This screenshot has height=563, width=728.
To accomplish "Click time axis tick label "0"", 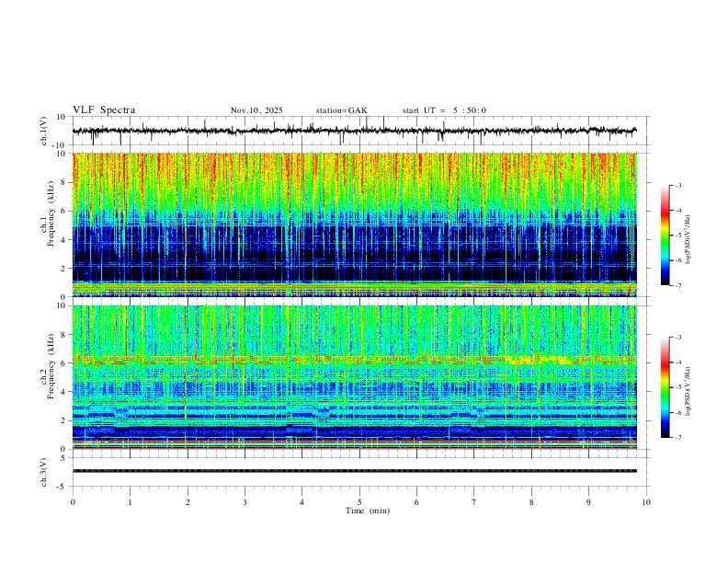I will 73,502.
